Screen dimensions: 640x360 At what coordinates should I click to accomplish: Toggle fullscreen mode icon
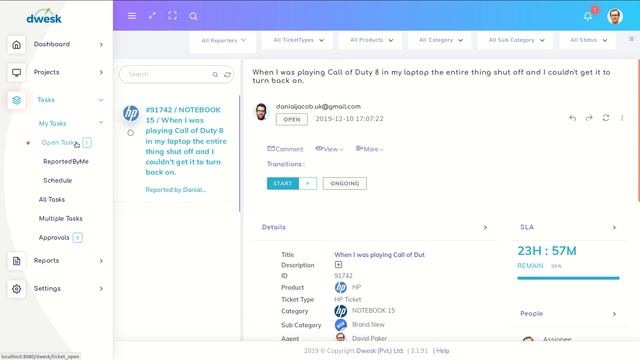(172, 16)
